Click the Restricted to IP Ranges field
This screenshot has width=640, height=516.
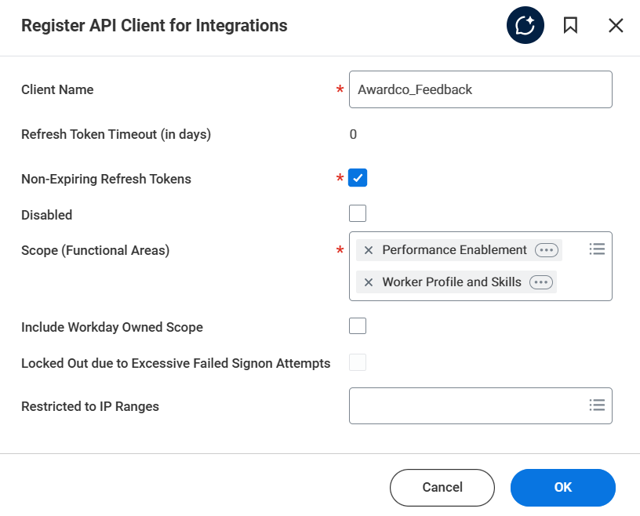pos(465,406)
